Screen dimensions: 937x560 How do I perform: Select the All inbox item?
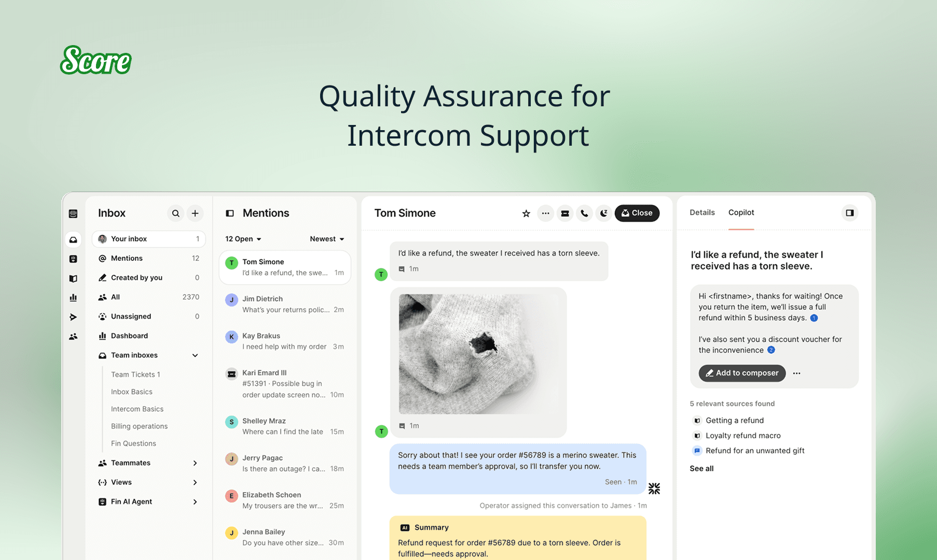pos(149,297)
